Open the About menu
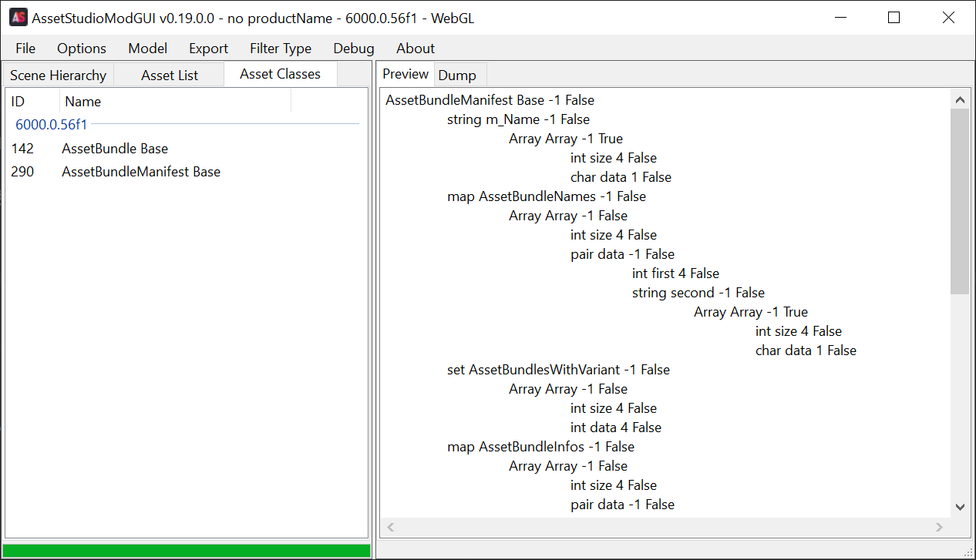 tap(416, 49)
